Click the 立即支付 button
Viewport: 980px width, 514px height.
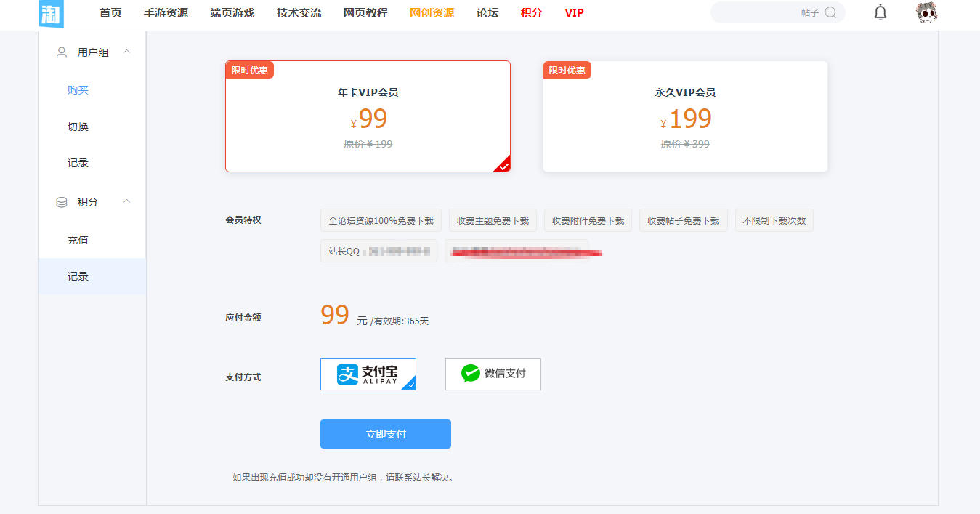tap(386, 434)
